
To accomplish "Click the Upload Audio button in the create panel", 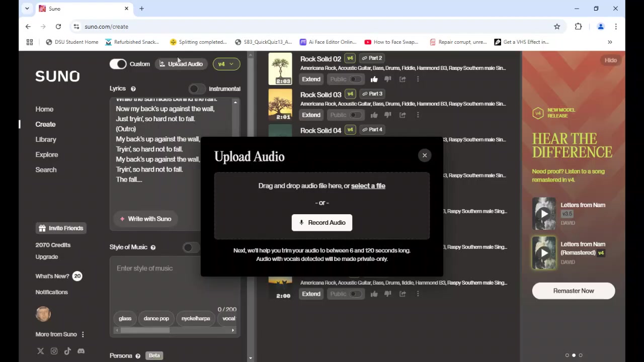I will pos(181,64).
